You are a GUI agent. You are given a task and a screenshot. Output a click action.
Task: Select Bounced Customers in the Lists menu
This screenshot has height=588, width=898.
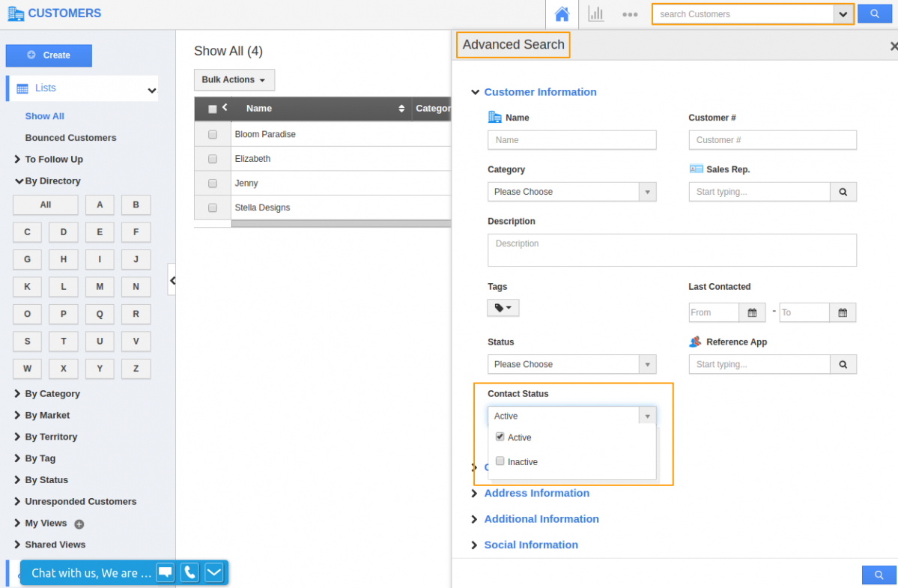click(x=70, y=138)
